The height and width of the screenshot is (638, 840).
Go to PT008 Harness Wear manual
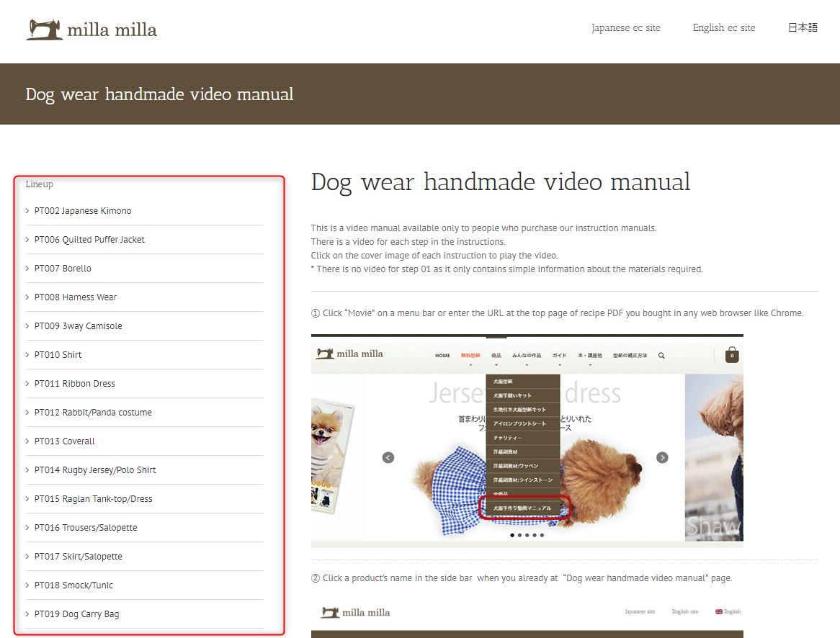tap(76, 297)
